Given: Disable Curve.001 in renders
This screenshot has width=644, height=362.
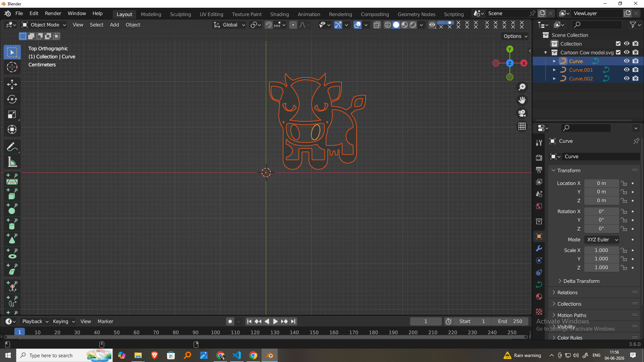Looking at the screenshot, I should 636,70.
